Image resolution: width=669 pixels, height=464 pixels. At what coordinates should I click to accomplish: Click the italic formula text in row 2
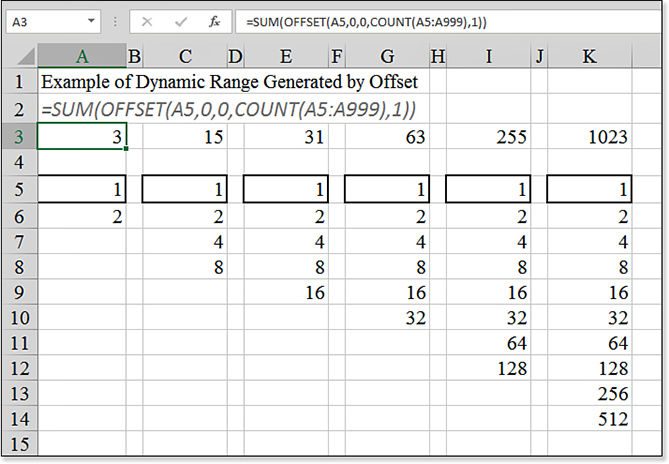[x=228, y=110]
